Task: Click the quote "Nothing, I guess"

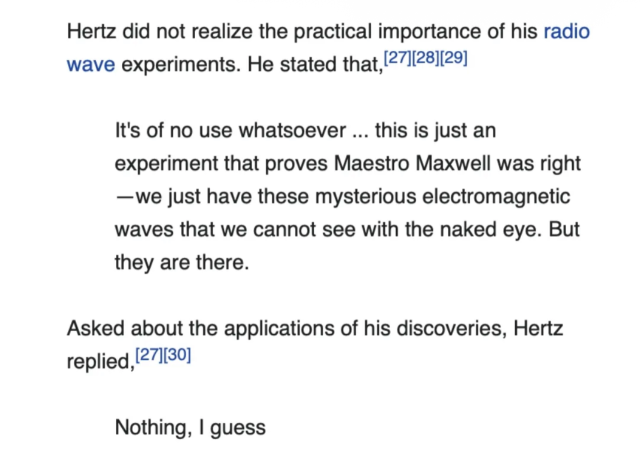Action: (190, 427)
